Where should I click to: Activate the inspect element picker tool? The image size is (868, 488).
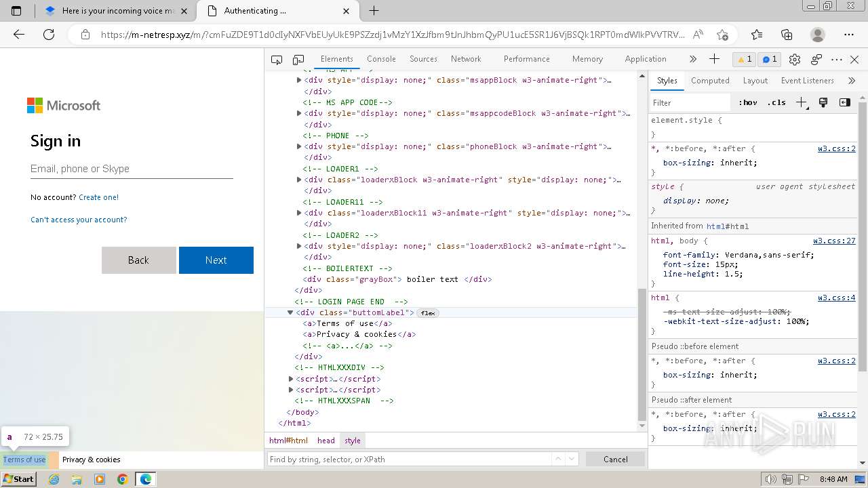click(277, 60)
